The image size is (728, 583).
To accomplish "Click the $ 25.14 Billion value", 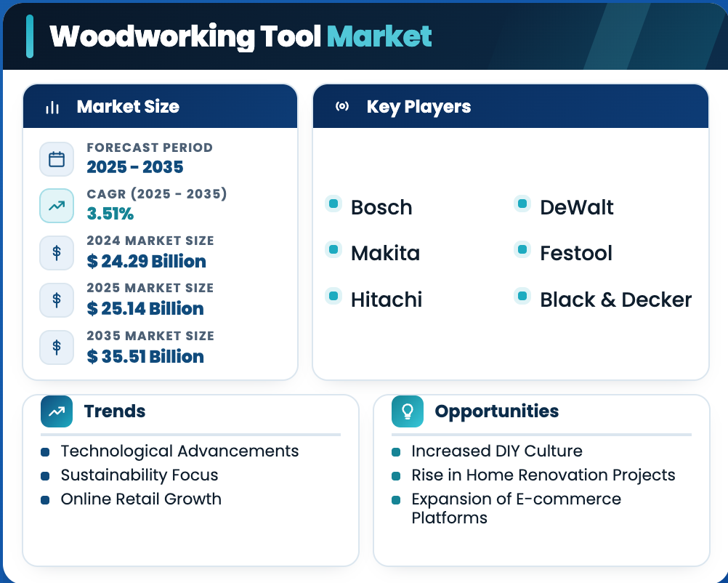I will pyautogui.click(x=145, y=308).
